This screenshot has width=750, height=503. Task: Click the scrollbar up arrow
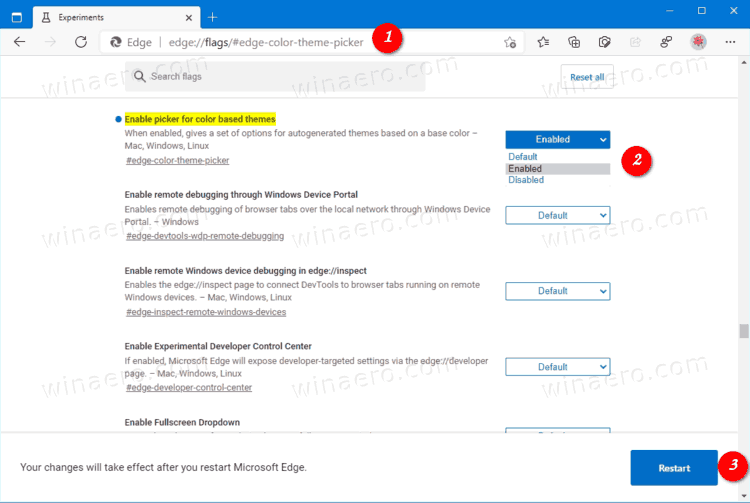pos(744,63)
